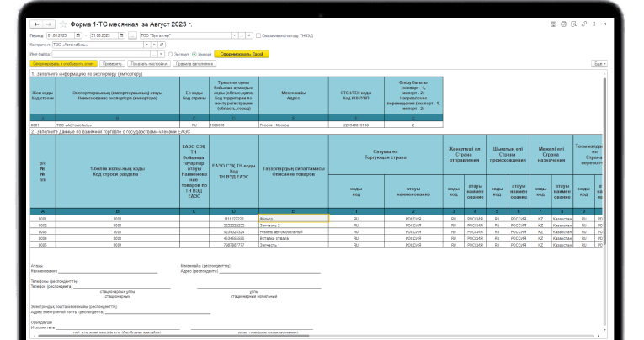
Task: Click the ТН ВЭД code 1111222223
Action: pyautogui.click(x=234, y=219)
